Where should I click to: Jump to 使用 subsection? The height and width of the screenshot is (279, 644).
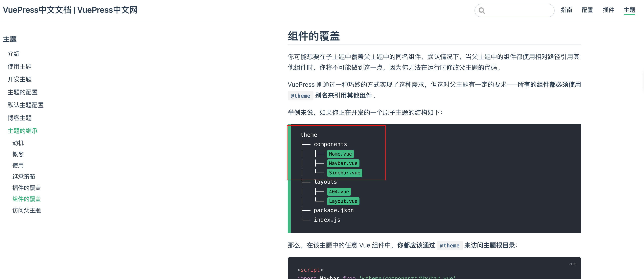pyautogui.click(x=18, y=165)
